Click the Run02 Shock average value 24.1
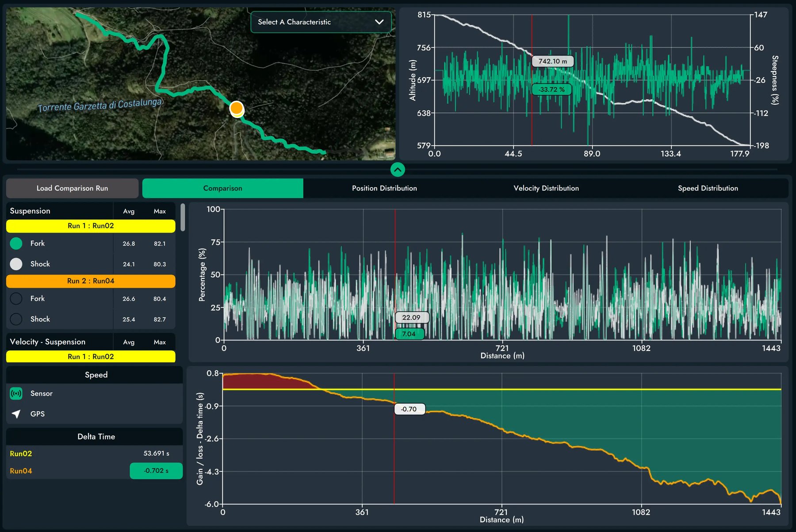 click(x=129, y=264)
